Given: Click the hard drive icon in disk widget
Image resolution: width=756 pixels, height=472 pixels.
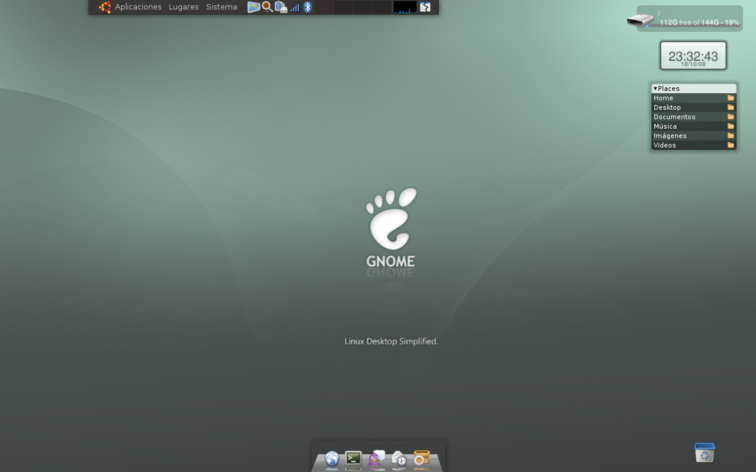Looking at the screenshot, I should (x=640, y=20).
